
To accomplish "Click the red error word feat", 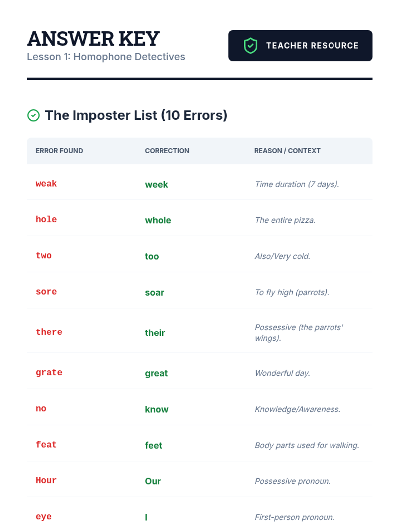I will point(46,445).
